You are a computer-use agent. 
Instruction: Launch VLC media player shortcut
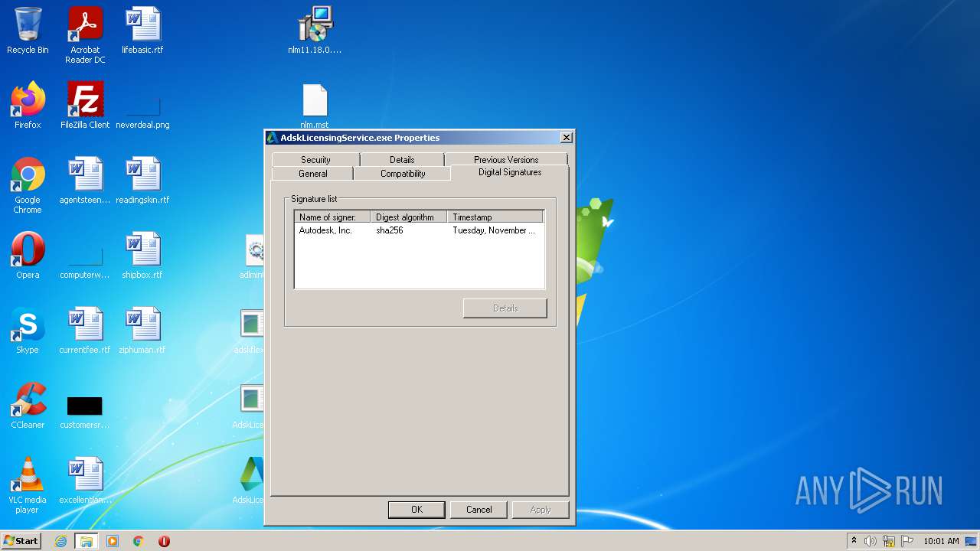[28, 485]
